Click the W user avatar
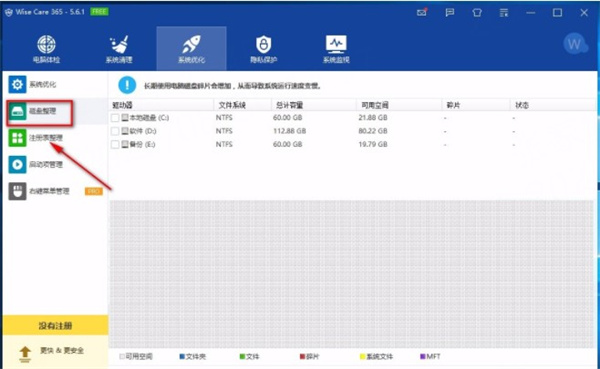600x369 pixels. tap(574, 44)
